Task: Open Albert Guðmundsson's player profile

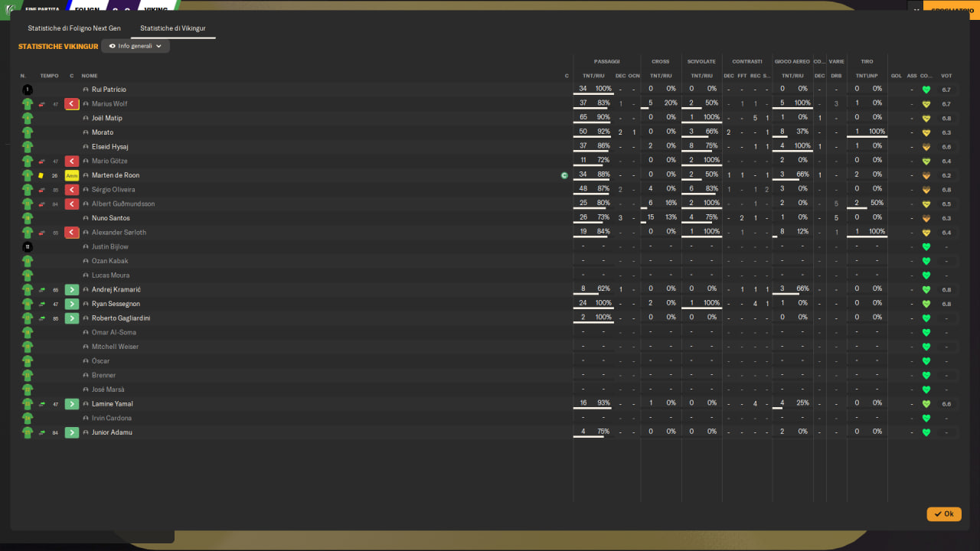Action: click(x=123, y=204)
